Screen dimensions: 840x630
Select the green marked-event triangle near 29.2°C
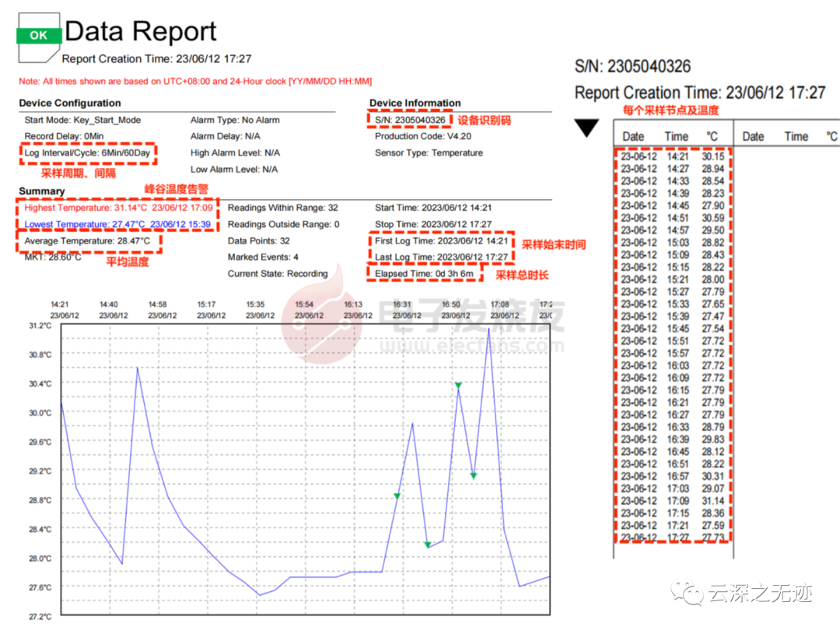[474, 476]
